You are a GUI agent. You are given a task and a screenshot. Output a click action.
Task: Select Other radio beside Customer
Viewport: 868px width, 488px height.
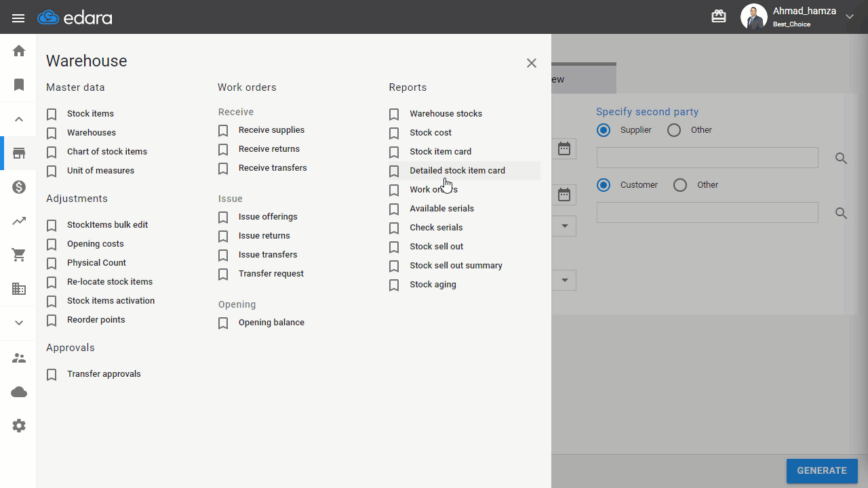[x=680, y=185]
